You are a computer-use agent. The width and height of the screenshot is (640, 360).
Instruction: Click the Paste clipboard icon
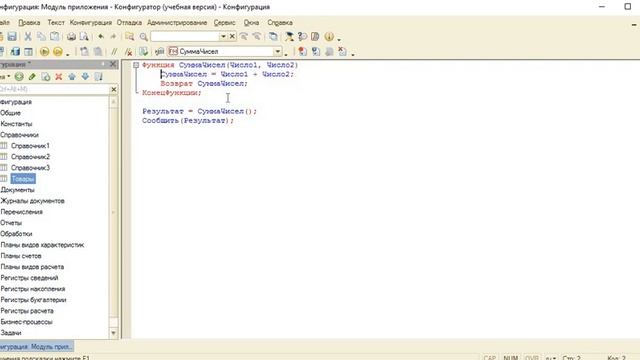coord(54,37)
